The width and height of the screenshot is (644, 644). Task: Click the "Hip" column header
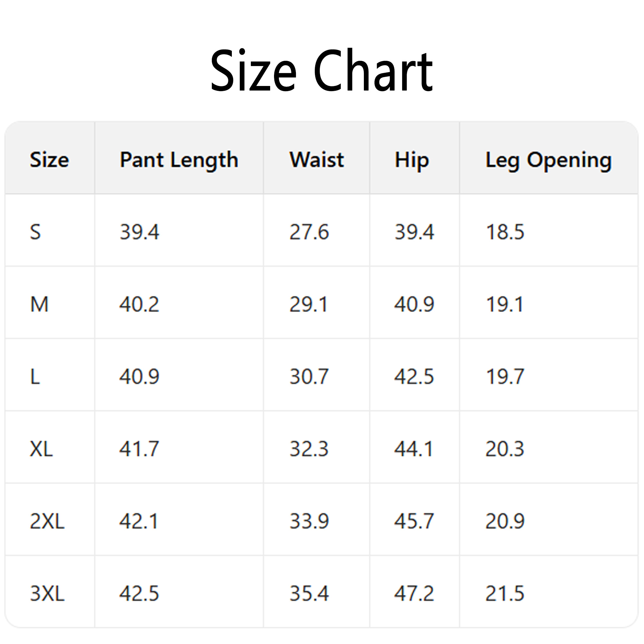(x=412, y=160)
